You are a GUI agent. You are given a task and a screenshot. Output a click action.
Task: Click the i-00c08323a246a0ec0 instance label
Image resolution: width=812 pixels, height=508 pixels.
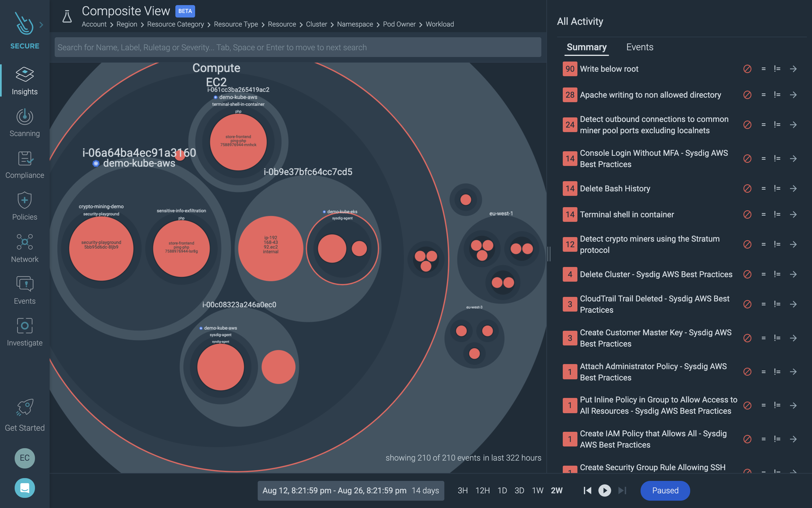click(x=239, y=305)
